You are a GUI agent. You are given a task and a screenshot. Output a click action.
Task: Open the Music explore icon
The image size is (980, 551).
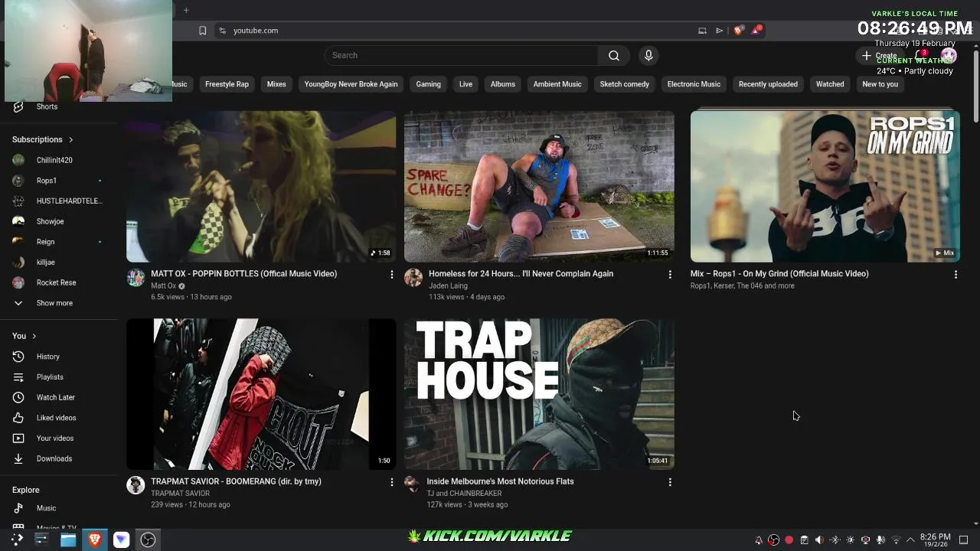coord(18,508)
